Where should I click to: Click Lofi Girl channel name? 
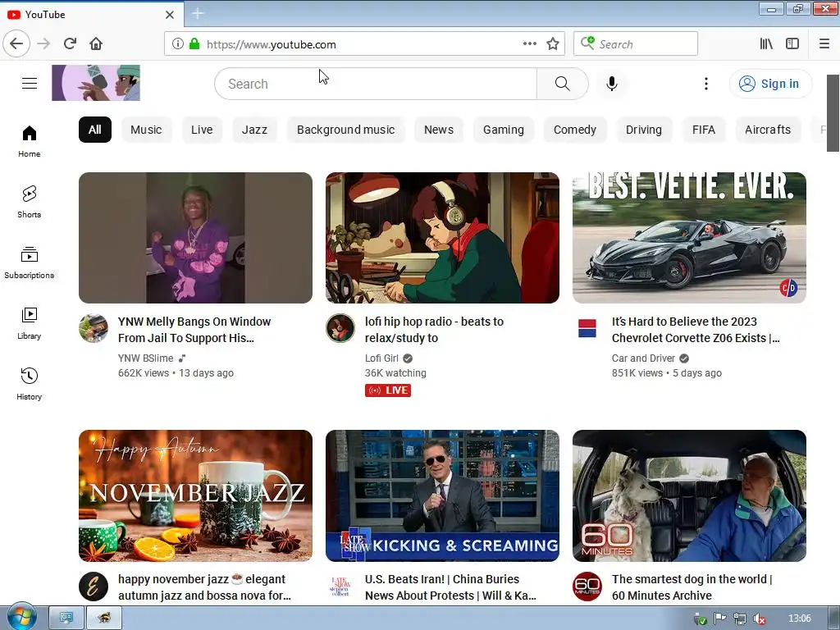(381, 358)
